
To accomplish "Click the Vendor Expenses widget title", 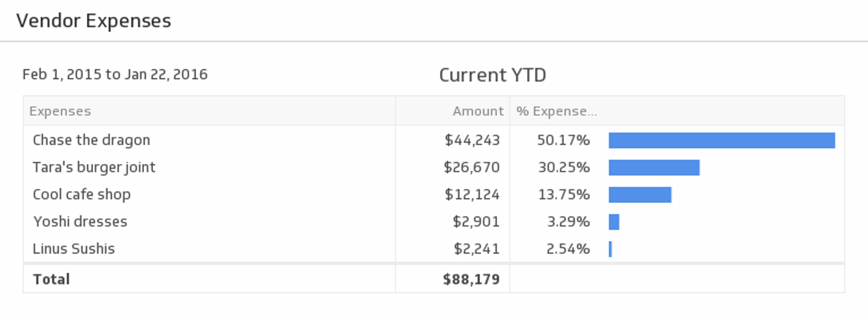I will coord(94,21).
